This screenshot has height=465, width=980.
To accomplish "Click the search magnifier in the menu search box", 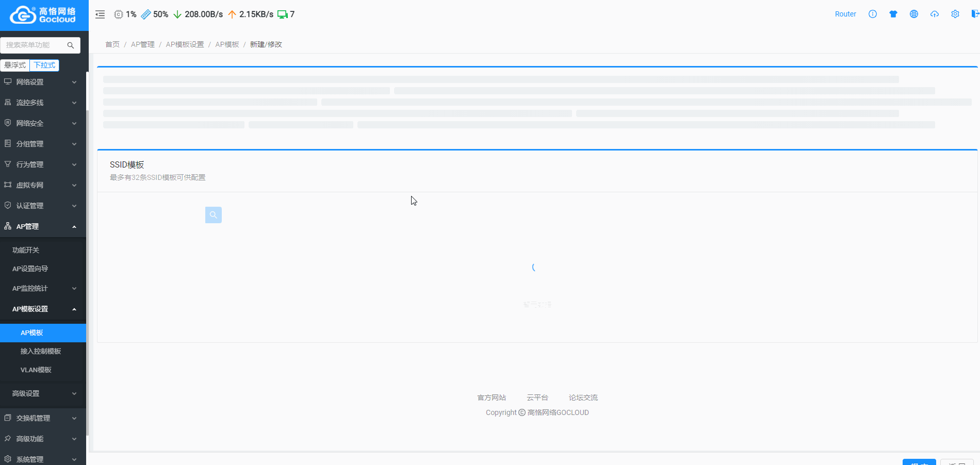I will tap(71, 45).
